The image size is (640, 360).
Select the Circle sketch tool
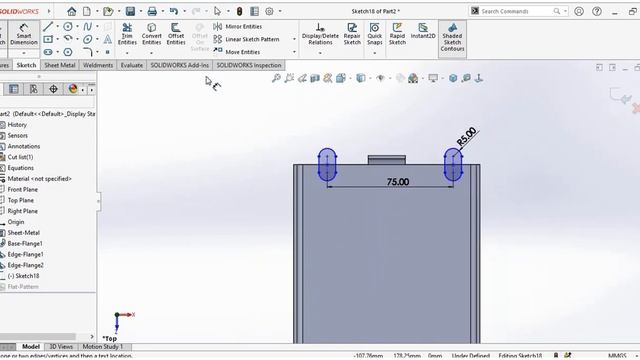click(68, 27)
